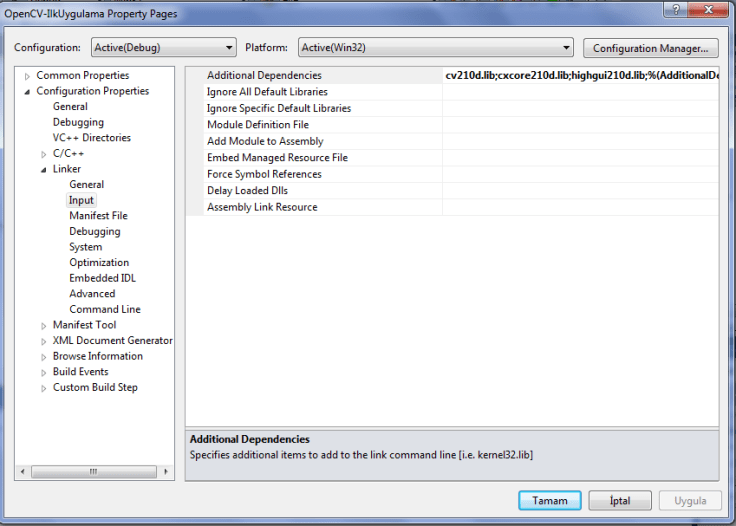Select Build Events in tree
The image size is (736, 526).
(80, 372)
